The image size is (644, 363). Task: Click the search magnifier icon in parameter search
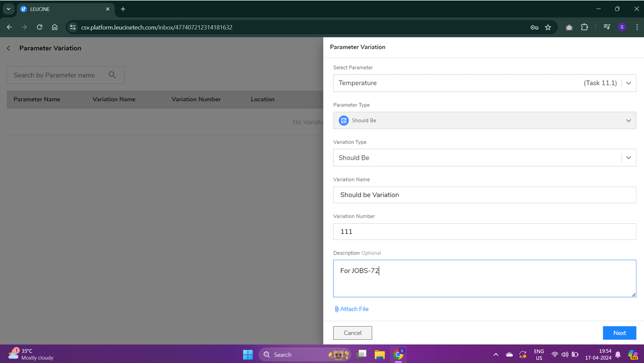(112, 75)
